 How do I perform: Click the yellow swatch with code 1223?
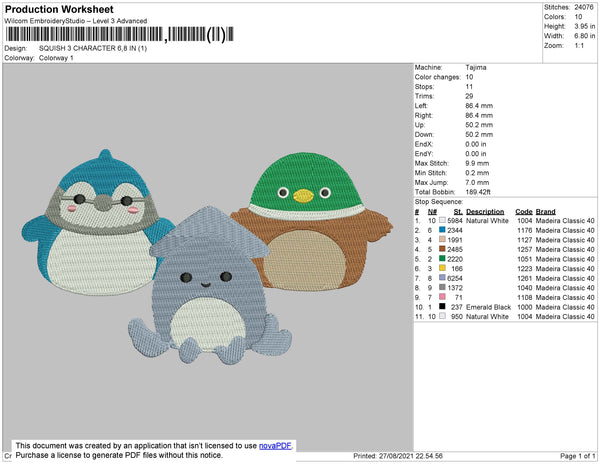[x=442, y=269]
